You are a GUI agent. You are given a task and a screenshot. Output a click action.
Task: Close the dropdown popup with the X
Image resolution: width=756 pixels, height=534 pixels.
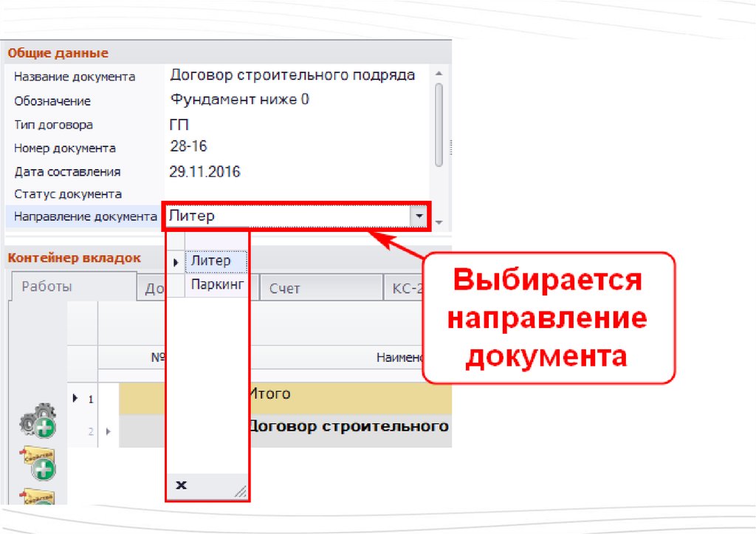[x=182, y=485]
